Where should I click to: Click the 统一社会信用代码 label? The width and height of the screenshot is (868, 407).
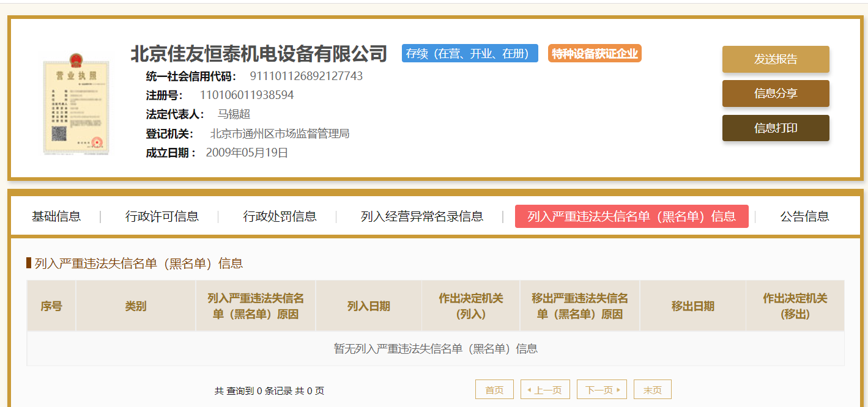[191, 76]
